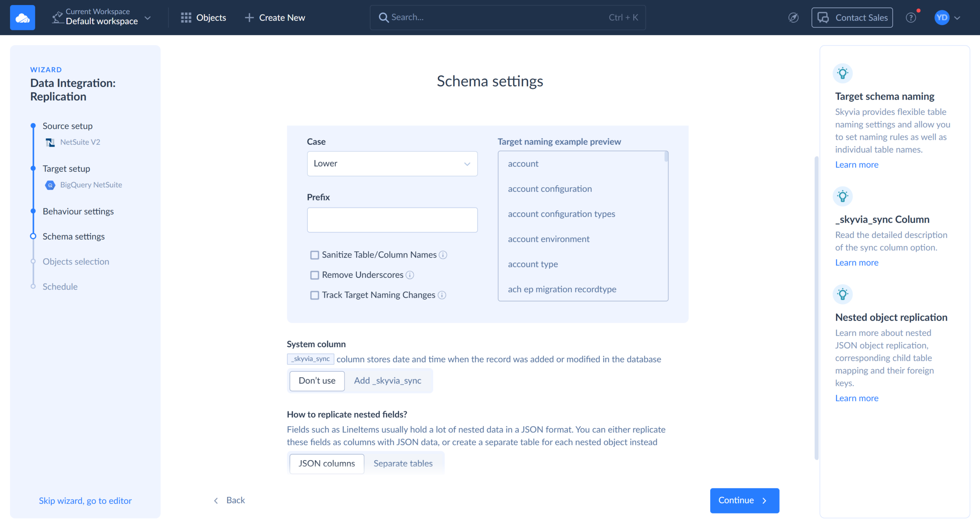Expand the user account chevron
The height and width of the screenshot is (528, 980).
[957, 18]
